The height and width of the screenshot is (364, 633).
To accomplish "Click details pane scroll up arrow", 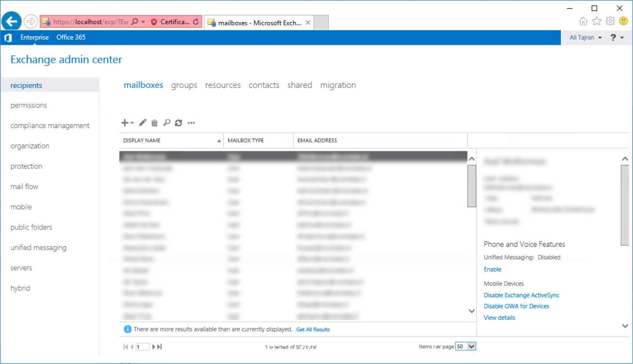I will pos(625,159).
